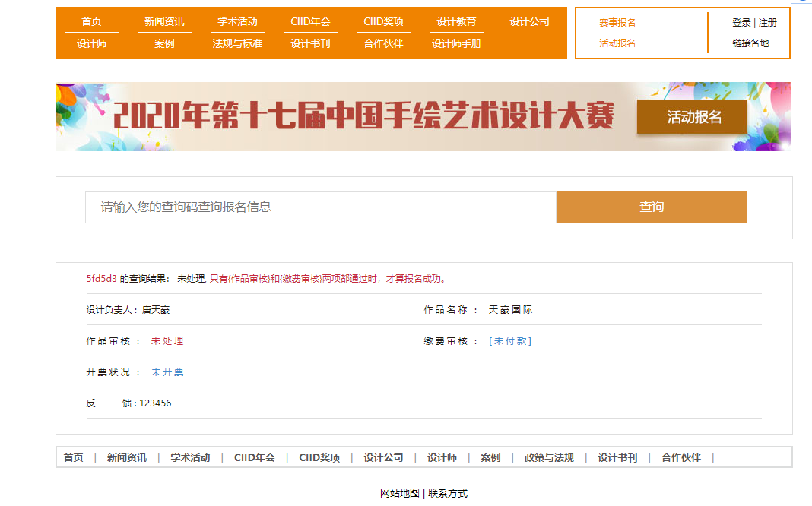The width and height of the screenshot is (812, 506).
Task: Open the 活动报名 link in top-right box
Action: point(617,43)
